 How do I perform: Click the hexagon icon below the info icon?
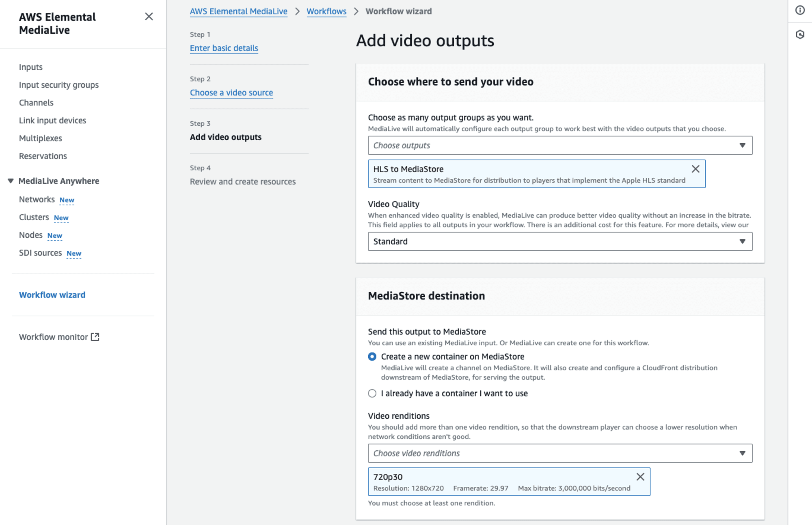click(800, 34)
